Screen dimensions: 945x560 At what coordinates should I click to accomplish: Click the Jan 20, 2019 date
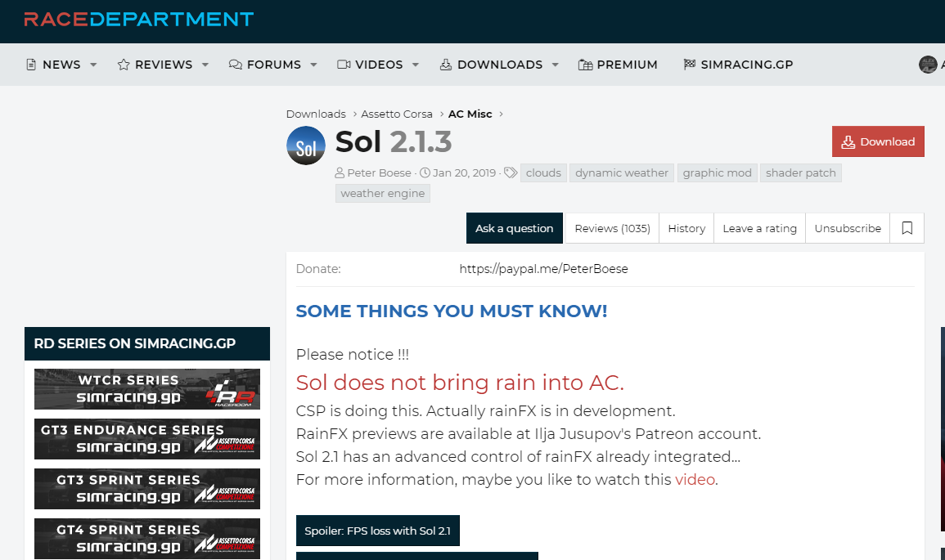click(464, 172)
